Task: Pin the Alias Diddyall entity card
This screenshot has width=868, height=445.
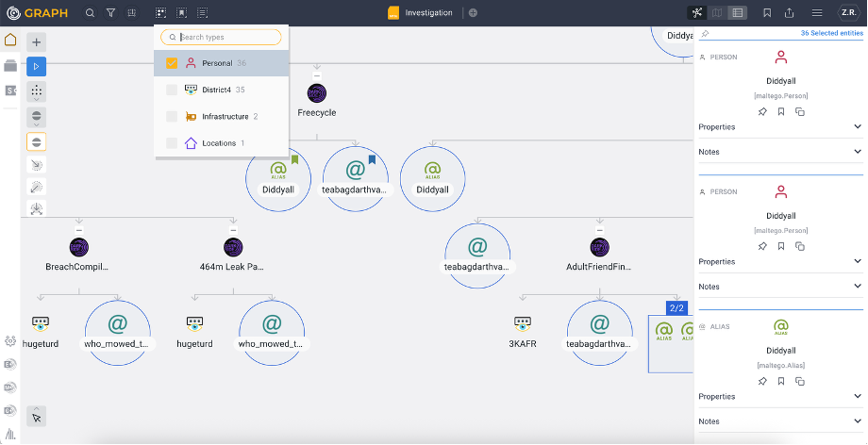Action: coord(762,381)
